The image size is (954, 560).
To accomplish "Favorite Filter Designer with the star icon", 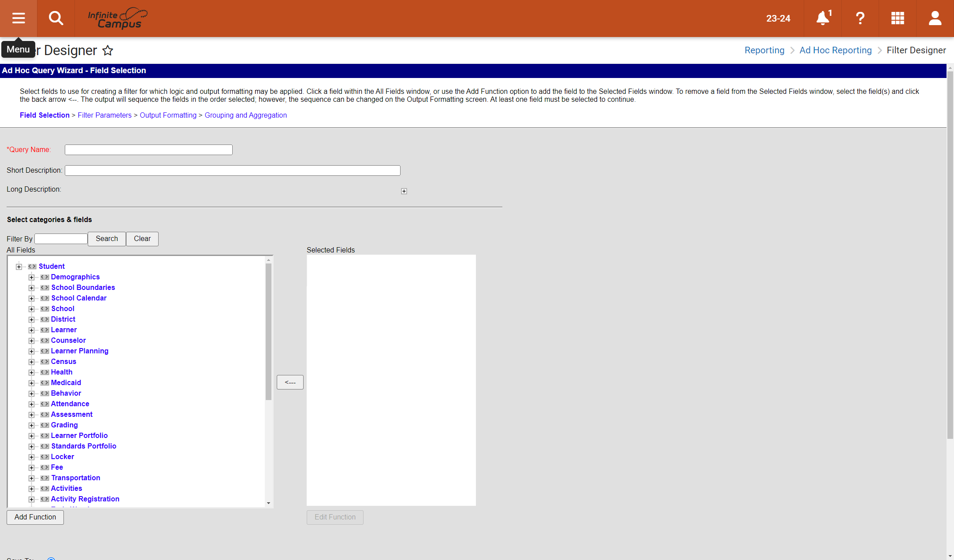I will (108, 50).
